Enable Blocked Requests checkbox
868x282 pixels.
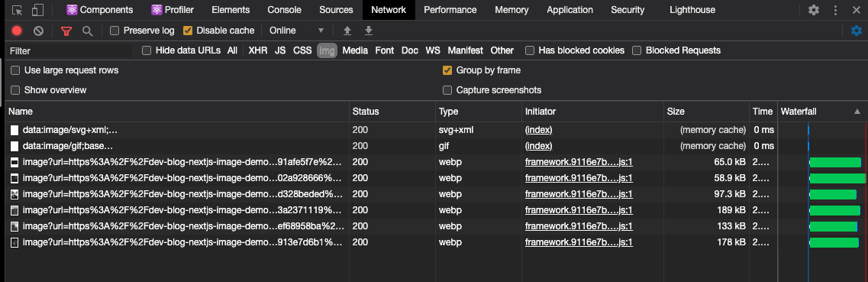(x=637, y=50)
